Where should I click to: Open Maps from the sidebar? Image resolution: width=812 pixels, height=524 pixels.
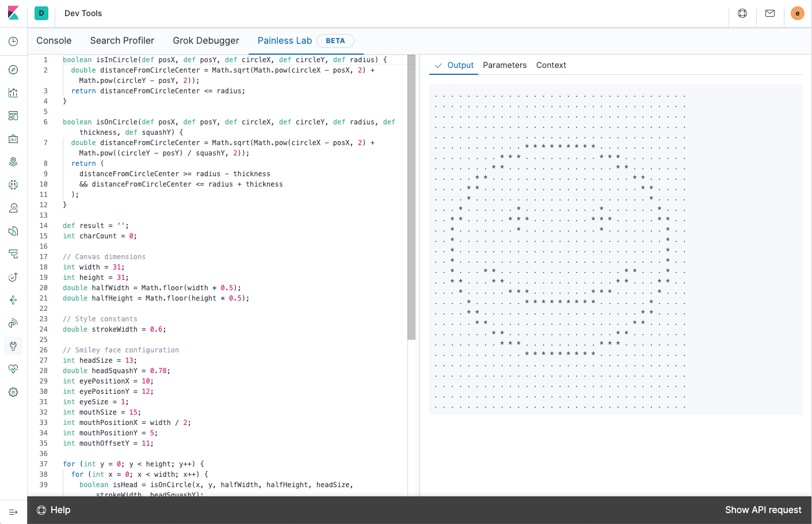pos(13,162)
